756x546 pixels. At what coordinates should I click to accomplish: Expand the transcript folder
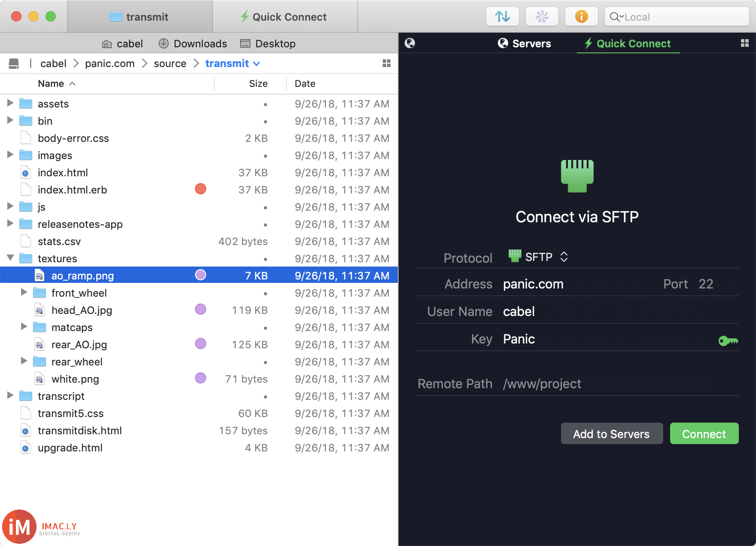click(10, 396)
